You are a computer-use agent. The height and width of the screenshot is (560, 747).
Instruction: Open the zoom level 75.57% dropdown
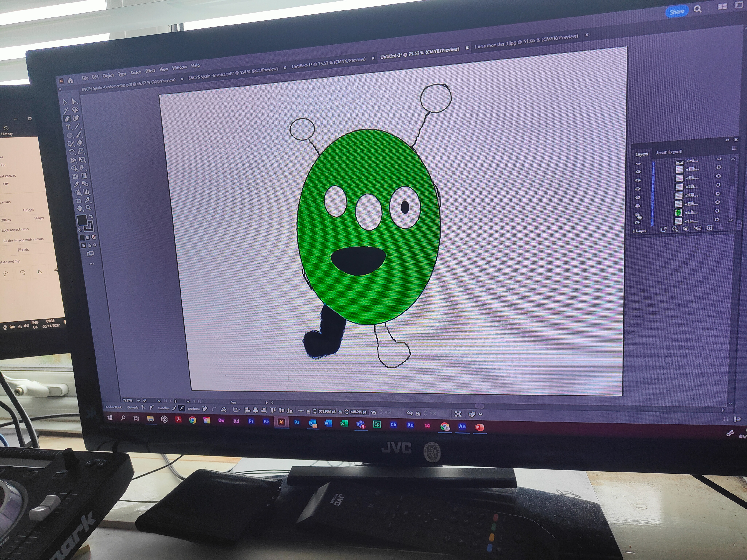138,401
